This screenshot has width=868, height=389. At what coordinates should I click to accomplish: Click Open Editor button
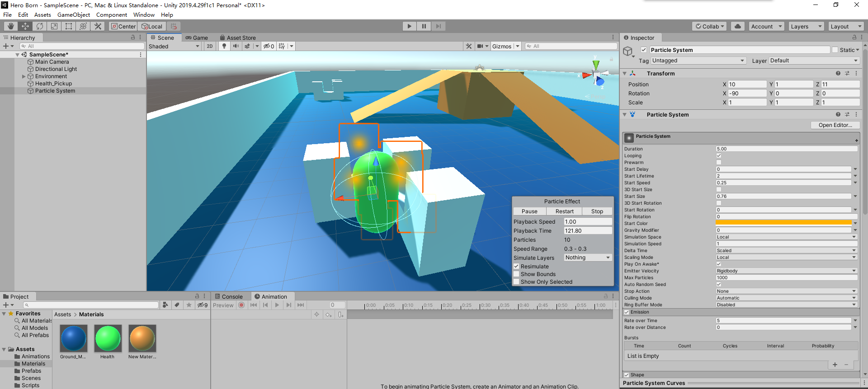(x=835, y=125)
